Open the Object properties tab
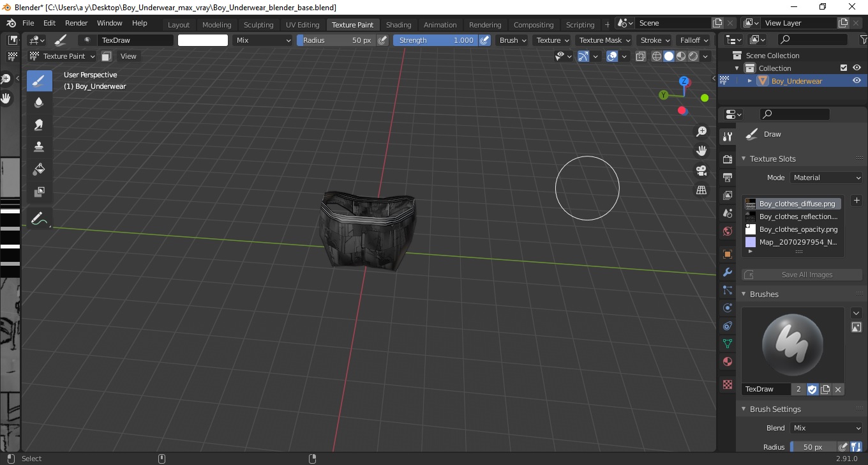This screenshot has width=868, height=465. point(727,254)
